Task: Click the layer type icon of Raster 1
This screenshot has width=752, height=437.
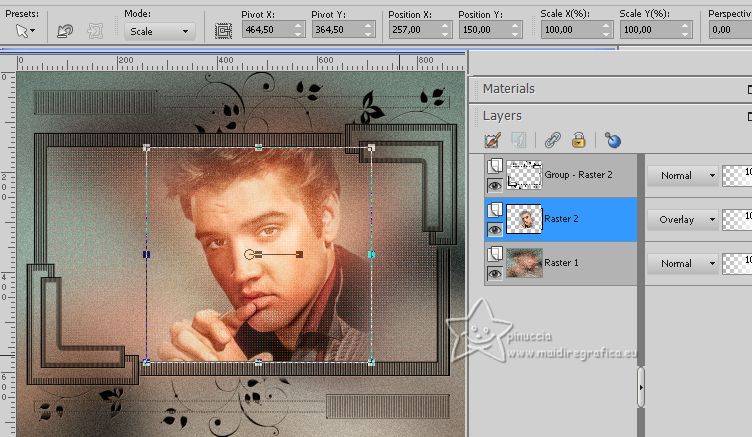Action: coord(494,254)
